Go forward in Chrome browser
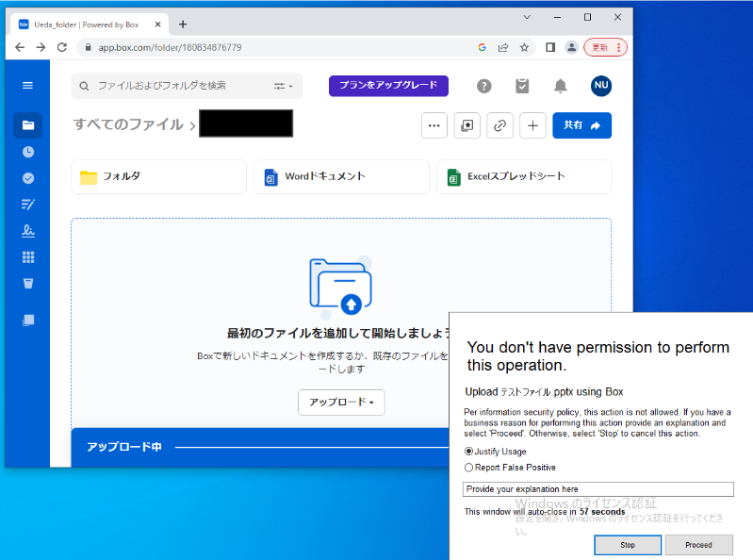753x560 pixels. [x=41, y=47]
